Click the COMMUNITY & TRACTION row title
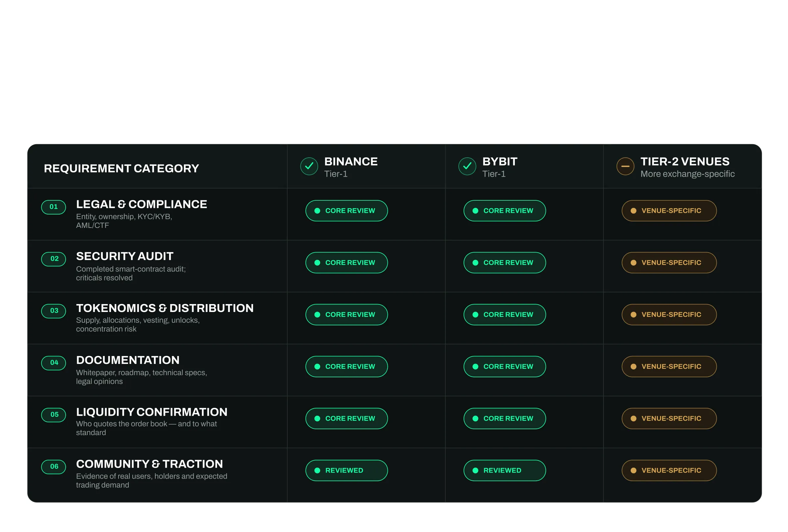Screen dimensions: 788x532 [x=149, y=463]
